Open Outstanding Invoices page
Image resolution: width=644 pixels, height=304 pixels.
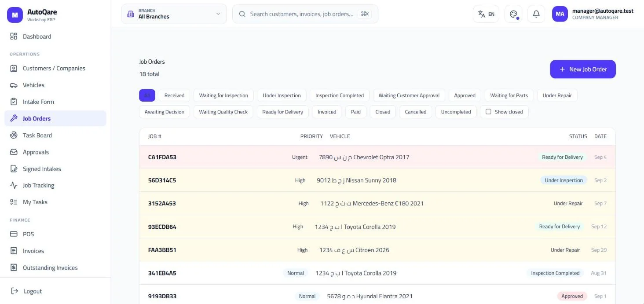click(x=55, y=267)
